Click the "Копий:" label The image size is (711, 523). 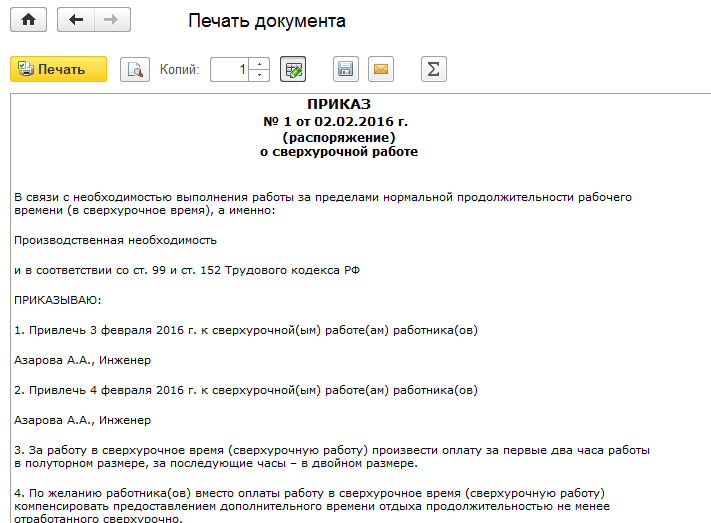[180, 69]
